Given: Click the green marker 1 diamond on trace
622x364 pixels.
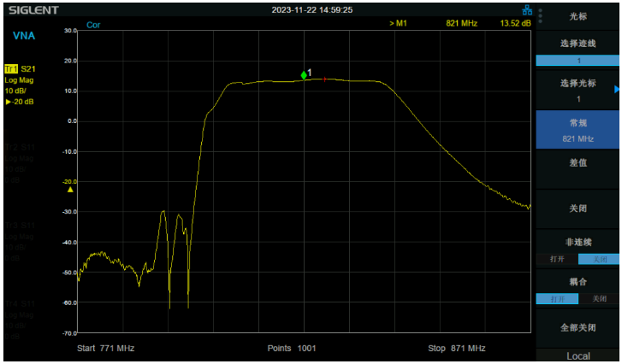Looking at the screenshot, I should 304,75.
